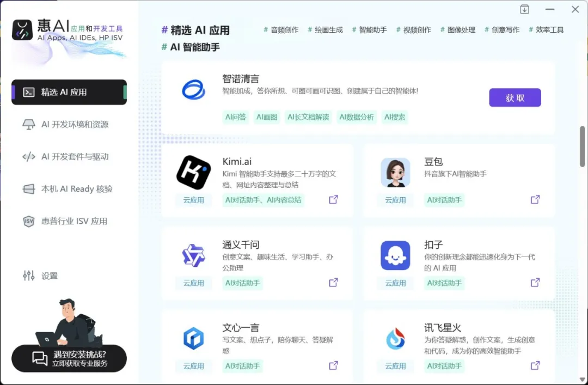Jump to # 智能助手 category
This screenshot has height=385, width=588.
click(369, 30)
